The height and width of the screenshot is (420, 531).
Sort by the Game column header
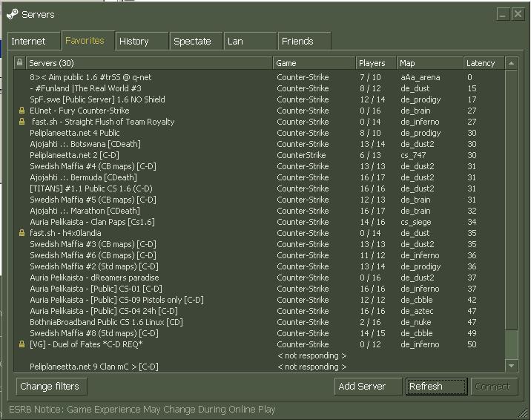314,63
